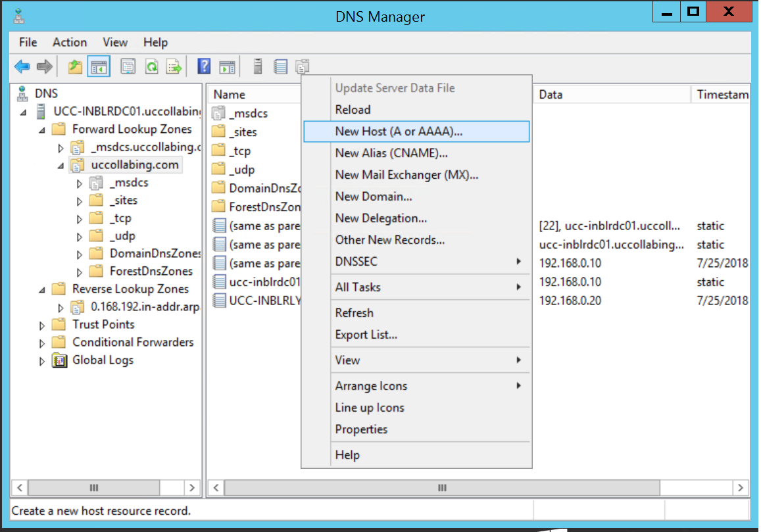Click the 192.168.0.20 data cell
The image size is (761, 532).
570,301
